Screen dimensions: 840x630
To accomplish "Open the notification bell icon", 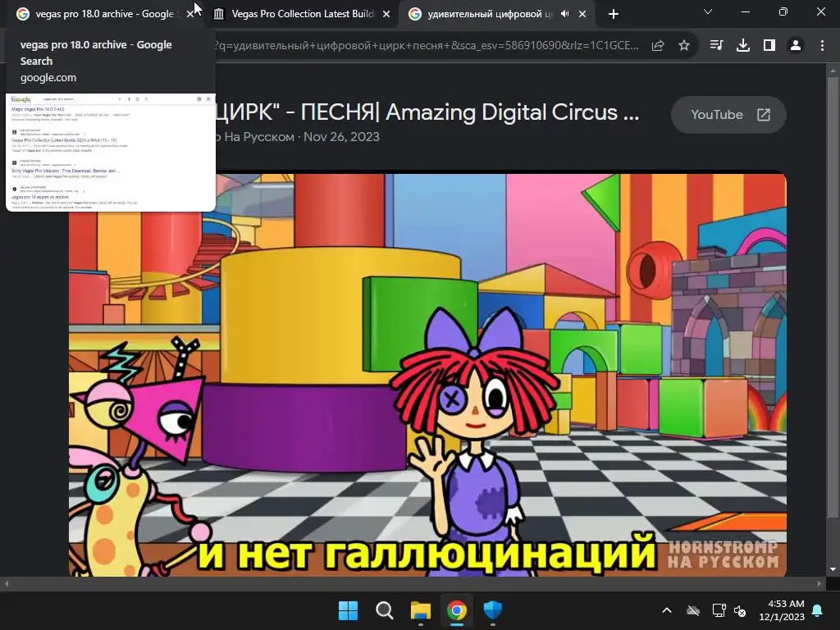I will click(818, 610).
